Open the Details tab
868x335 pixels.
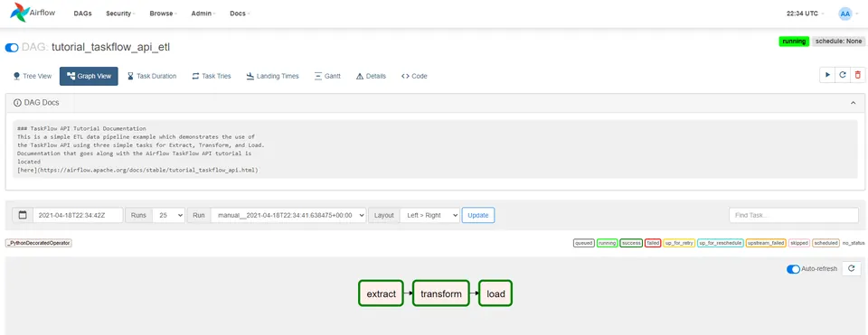(371, 76)
